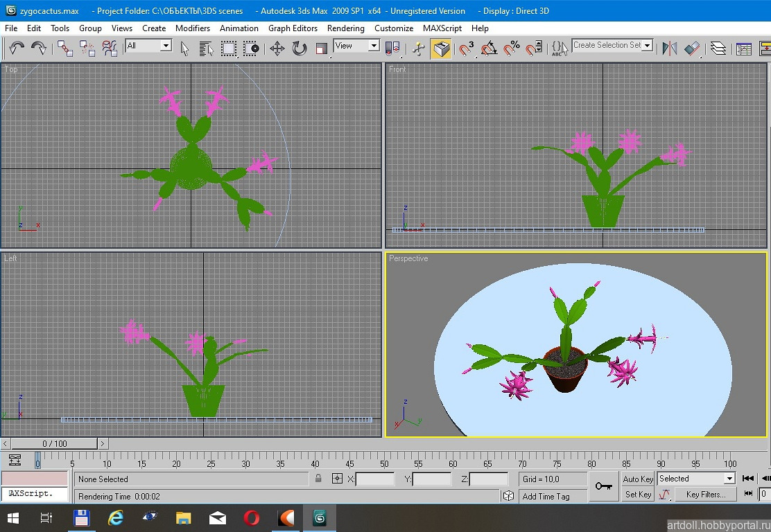
Task: Click the Set Key button
Action: (x=638, y=495)
